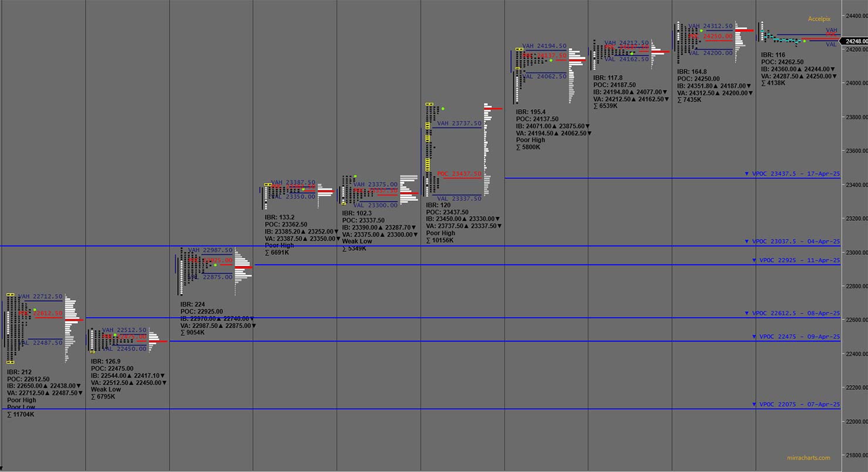Image resolution: width=868 pixels, height=472 pixels.
Task: Click the small arrow in bottom-left corner
Action: [x=2, y=468]
